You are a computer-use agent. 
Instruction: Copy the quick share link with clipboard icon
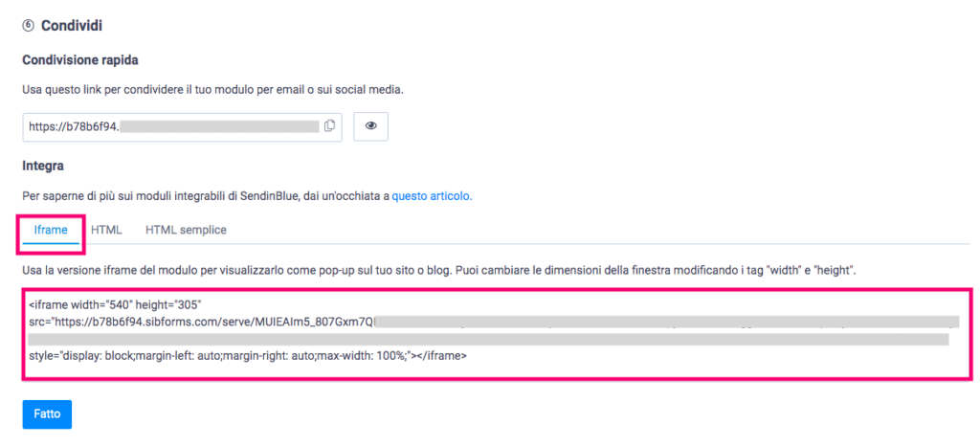(330, 126)
